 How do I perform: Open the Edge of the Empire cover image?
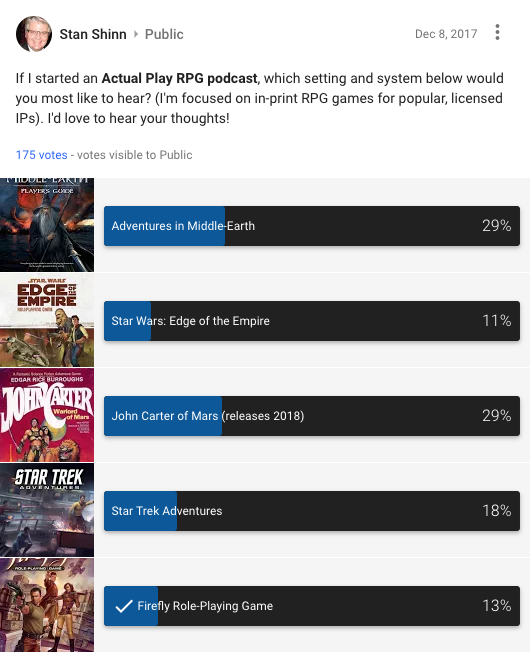tap(47, 320)
